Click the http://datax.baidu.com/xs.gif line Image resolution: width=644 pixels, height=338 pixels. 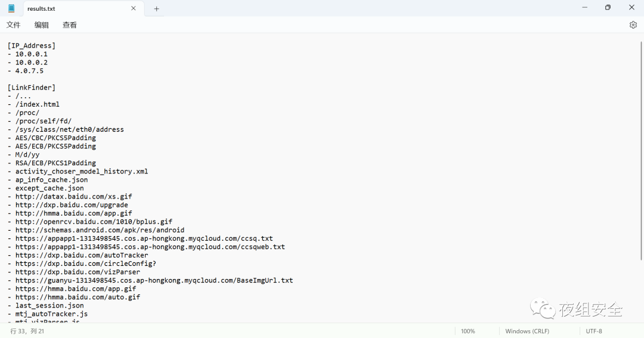coord(70,196)
